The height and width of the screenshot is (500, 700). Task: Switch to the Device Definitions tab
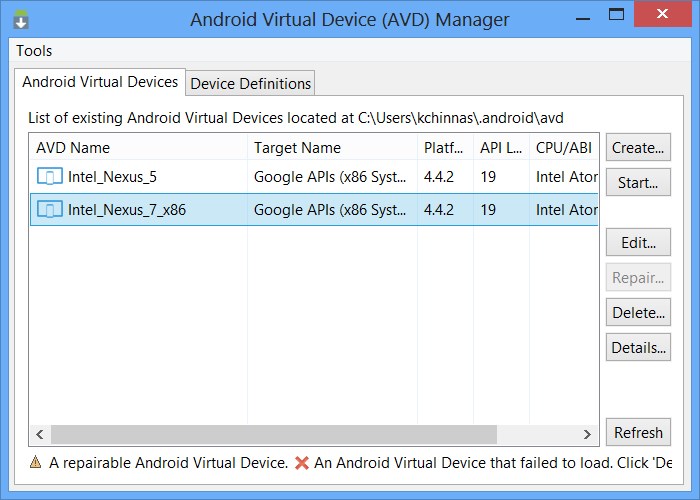point(251,84)
